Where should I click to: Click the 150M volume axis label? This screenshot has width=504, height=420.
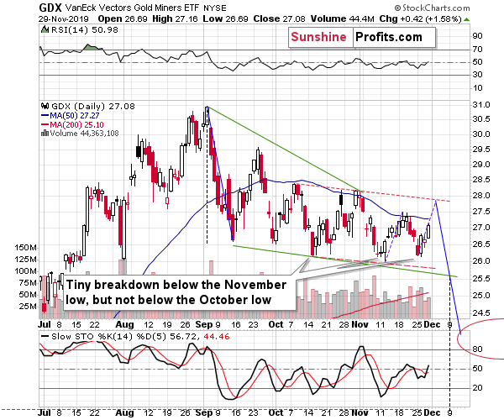pos(26,248)
